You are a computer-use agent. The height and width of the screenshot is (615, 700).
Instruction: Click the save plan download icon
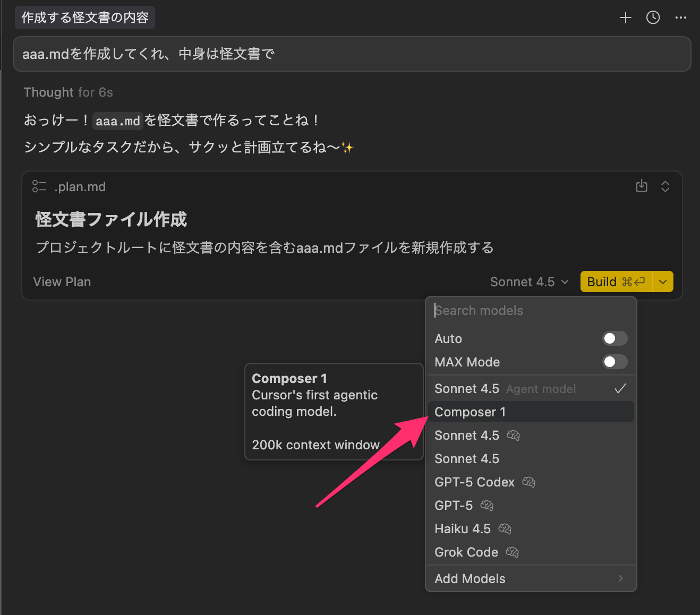(x=642, y=186)
